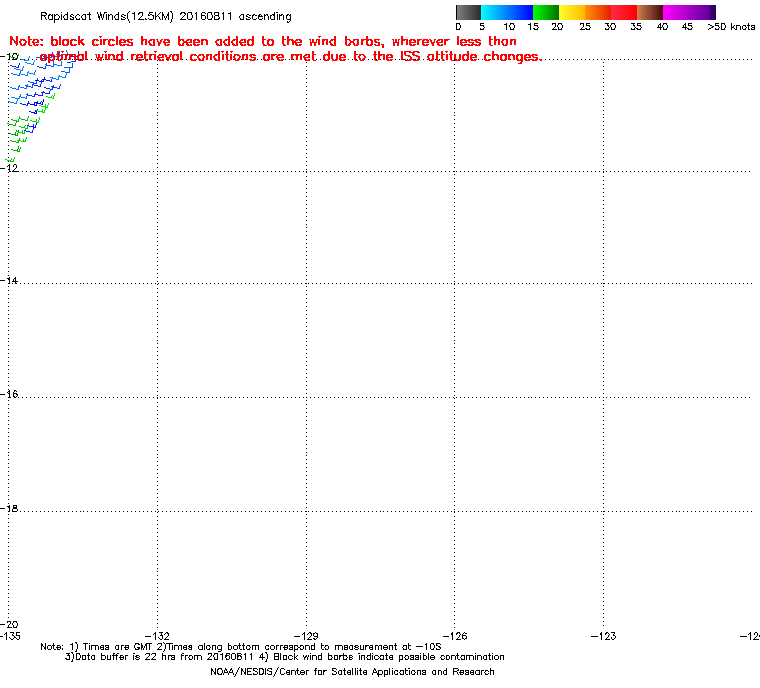The width and height of the screenshot is (760, 688).
Task: Click the '-126' longitude axis label
Action: pyautogui.click(x=455, y=636)
